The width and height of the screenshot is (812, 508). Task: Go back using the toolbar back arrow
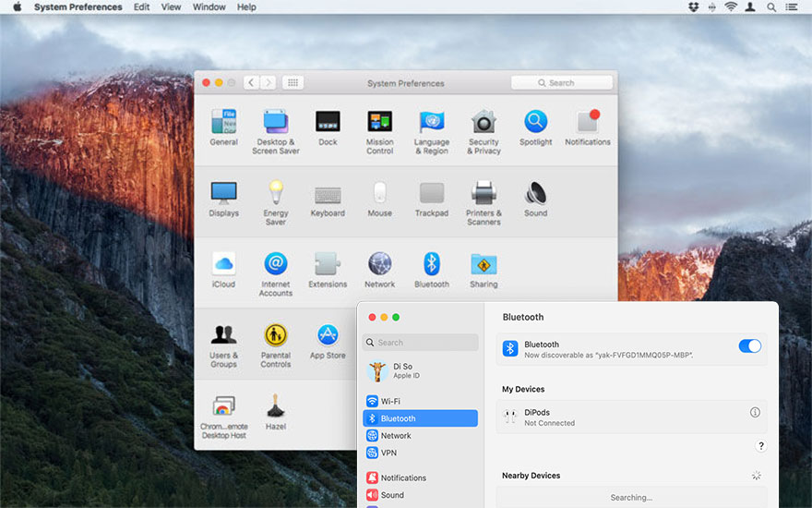coord(251,83)
